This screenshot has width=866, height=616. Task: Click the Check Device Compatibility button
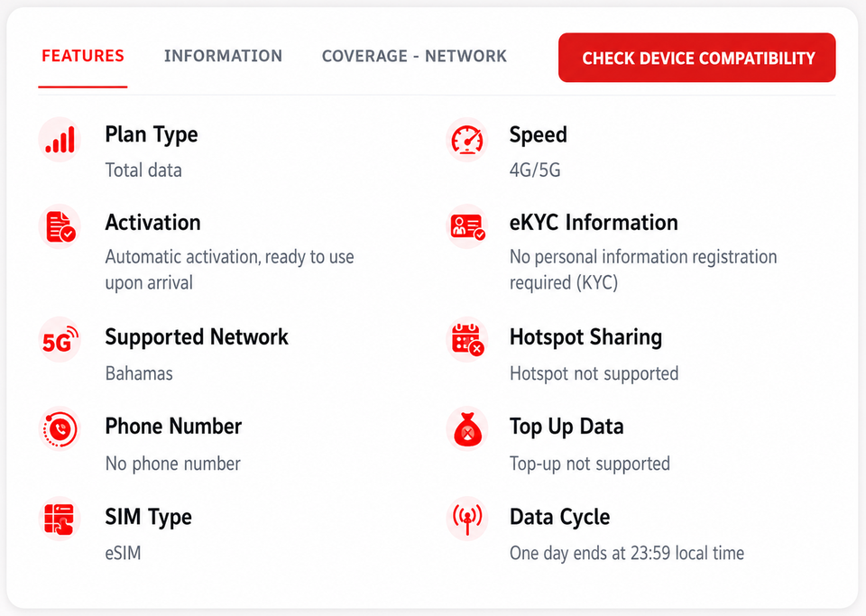click(x=697, y=58)
